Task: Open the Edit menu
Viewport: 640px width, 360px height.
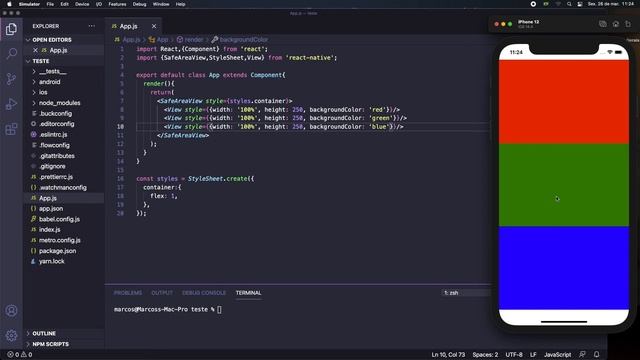Action: point(64,4)
